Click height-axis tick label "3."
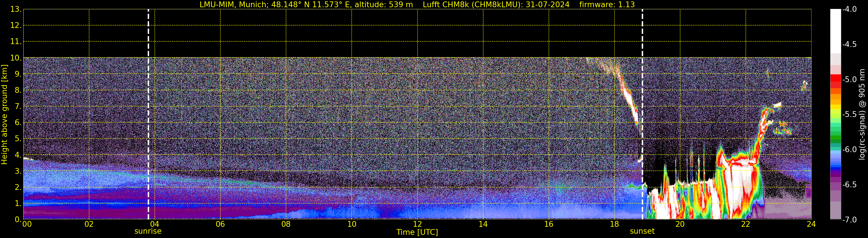868x238 pixels. [x=18, y=171]
